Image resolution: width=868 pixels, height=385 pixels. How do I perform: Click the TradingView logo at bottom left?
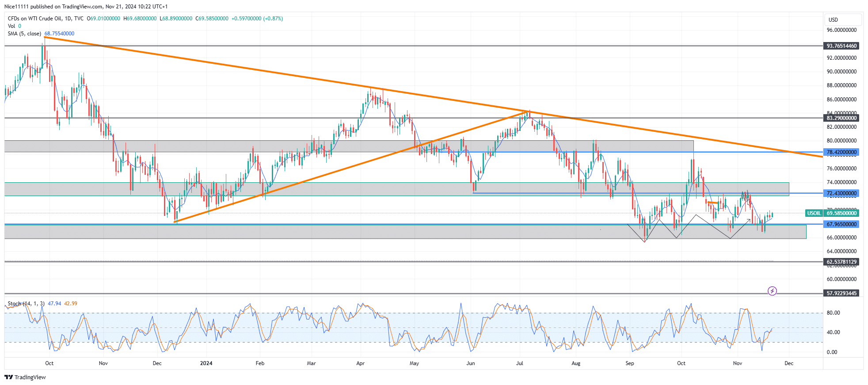(x=25, y=377)
